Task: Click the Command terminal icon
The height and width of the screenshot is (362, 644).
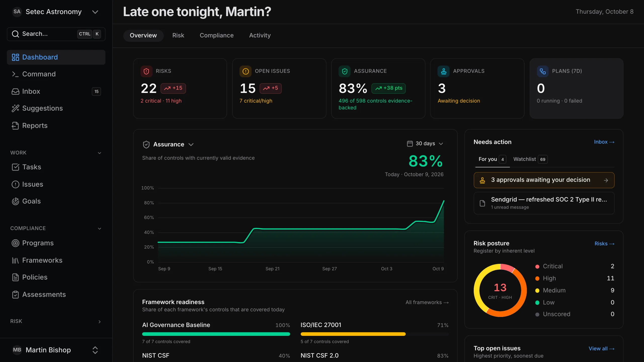Action: (x=15, y=74)
